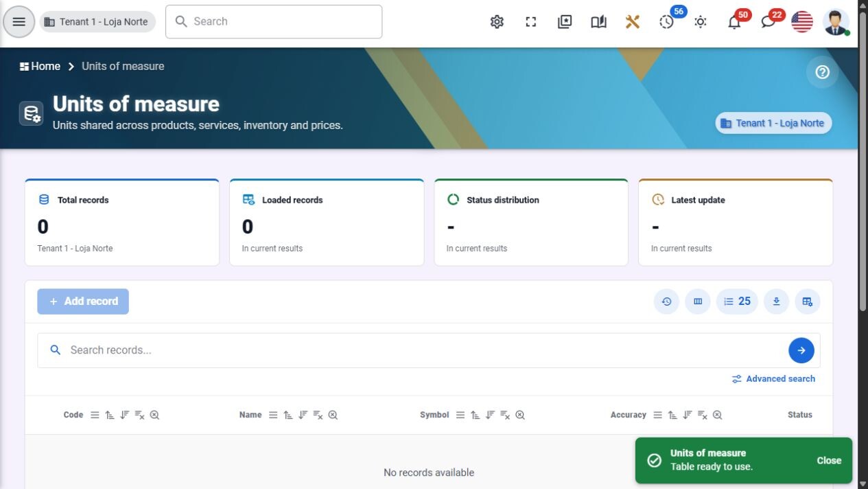Open chat messages with 22 badge
The image size is (868, 489).
click(769, 22)
